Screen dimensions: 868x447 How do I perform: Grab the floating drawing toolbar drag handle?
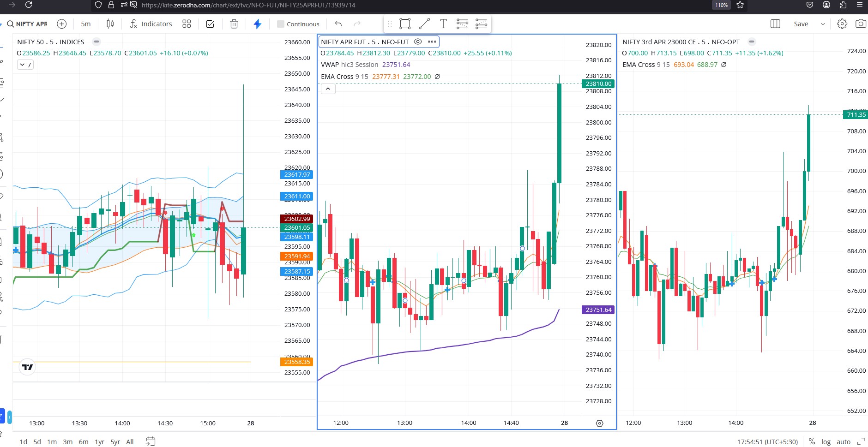389,24
